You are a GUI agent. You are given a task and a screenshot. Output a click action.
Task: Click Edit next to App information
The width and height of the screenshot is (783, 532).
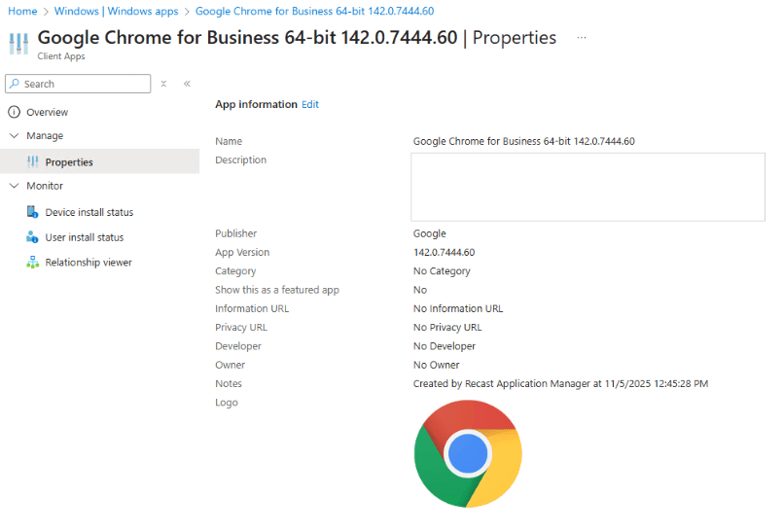pyautogui.click(x=310, y=104)
